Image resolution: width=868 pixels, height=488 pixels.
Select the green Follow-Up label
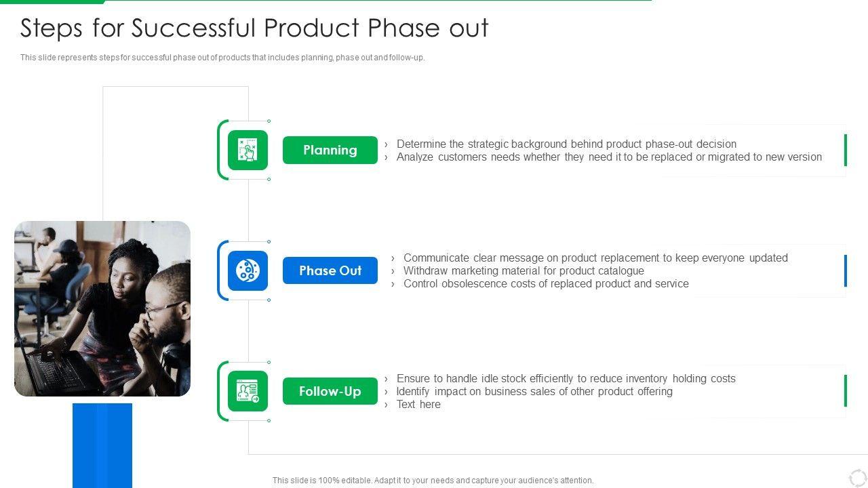tap(330, 391)
